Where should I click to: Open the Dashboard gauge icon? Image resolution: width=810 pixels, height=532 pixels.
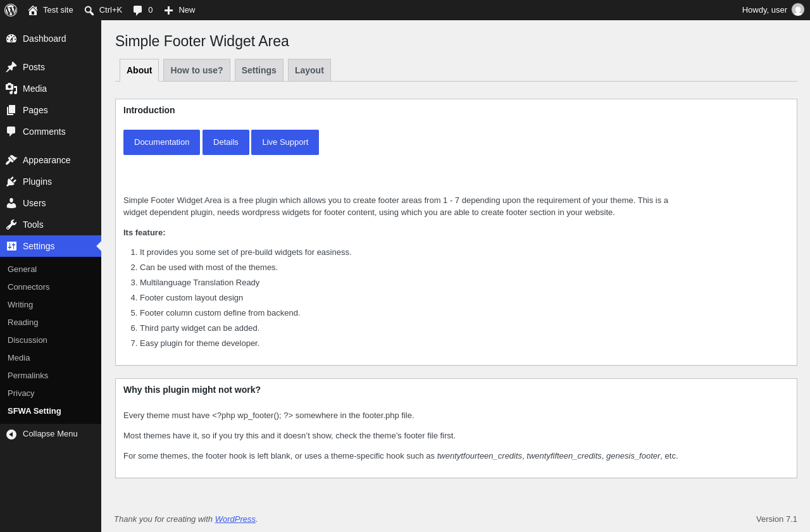[11, 39]
